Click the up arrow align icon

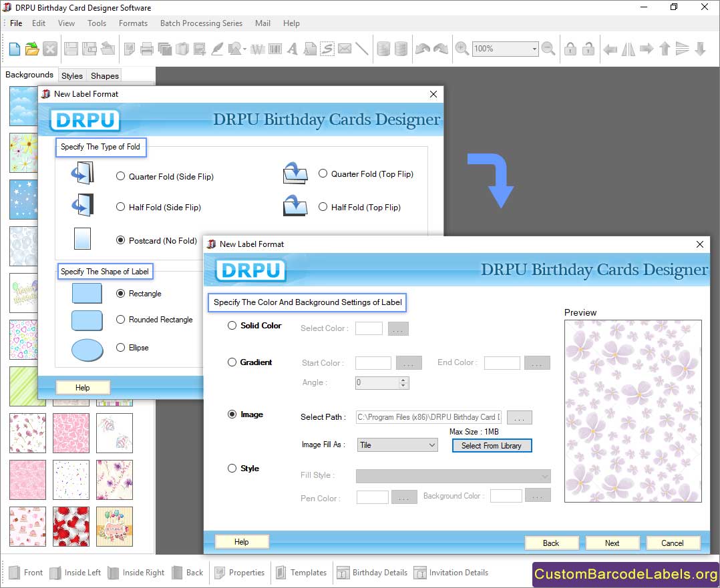665,49
